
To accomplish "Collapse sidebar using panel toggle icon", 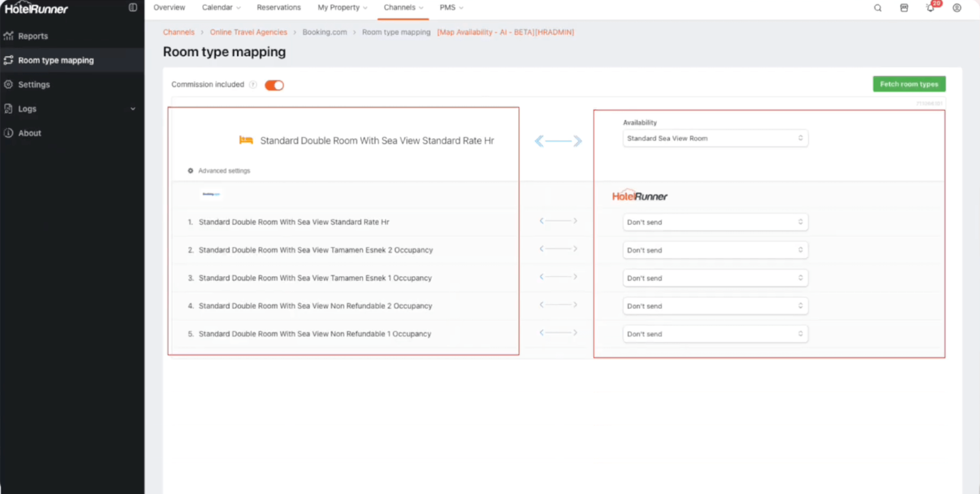I will (x=133, y=8).
